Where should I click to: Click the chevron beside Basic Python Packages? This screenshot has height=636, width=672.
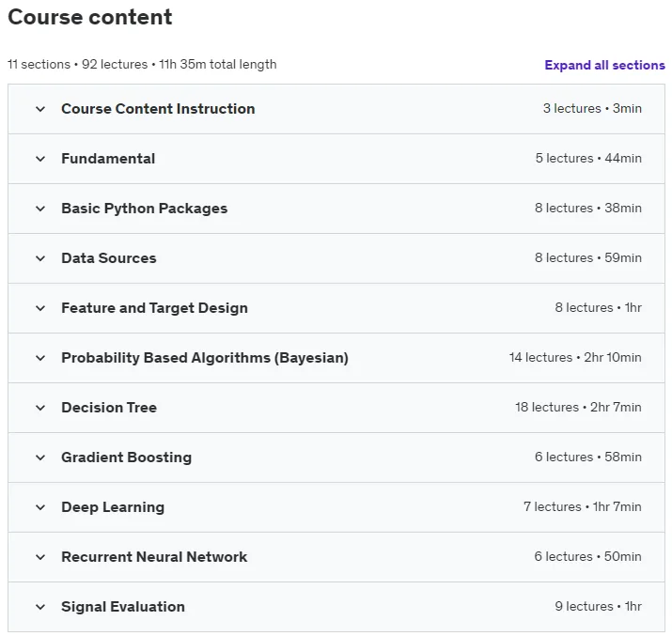click(40, 209)
